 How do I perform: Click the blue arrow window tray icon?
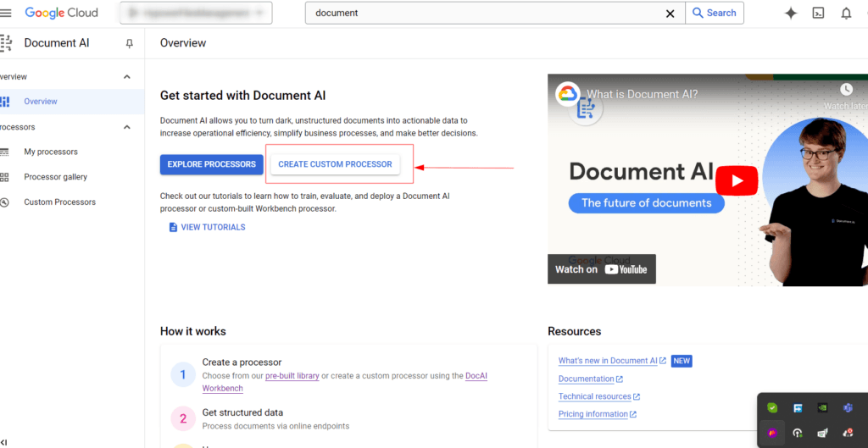(798, 408)
